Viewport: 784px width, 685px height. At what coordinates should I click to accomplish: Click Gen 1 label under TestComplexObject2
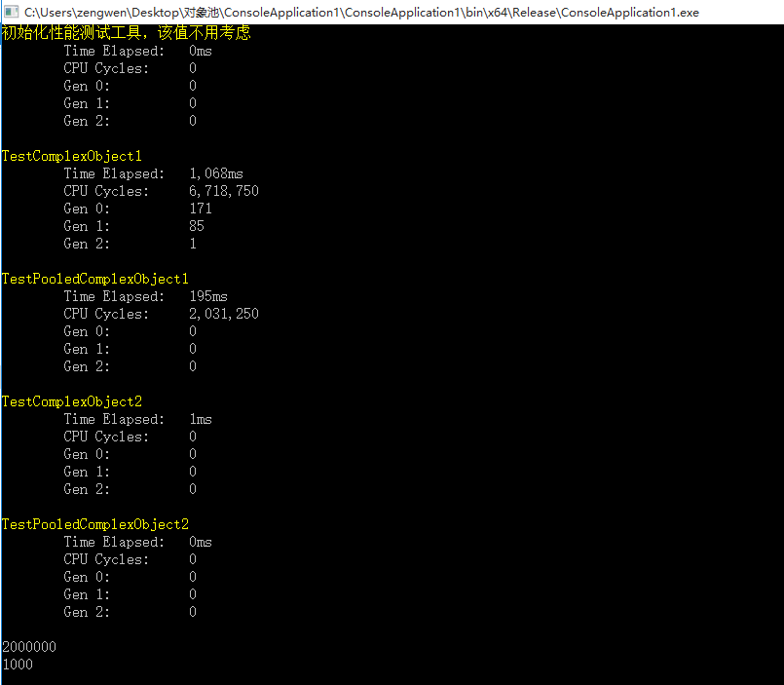coord(87,472)
